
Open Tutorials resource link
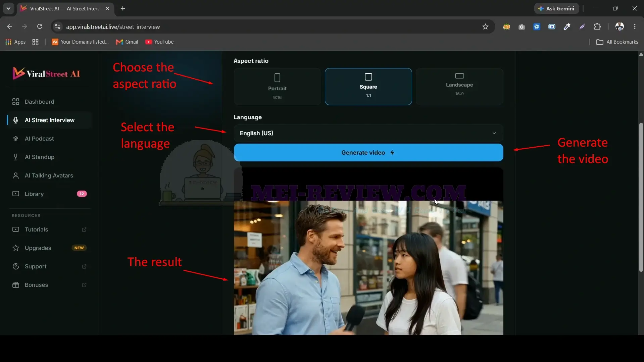coord(49,229)
